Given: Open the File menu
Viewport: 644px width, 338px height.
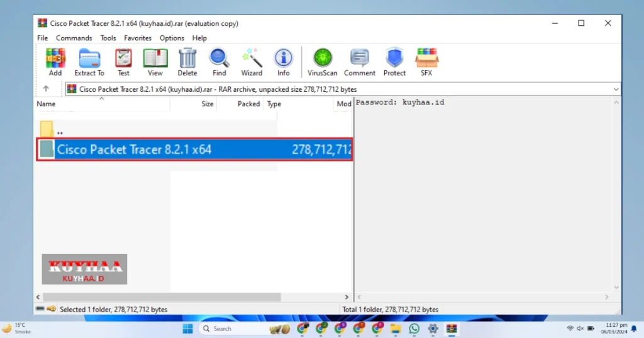Looking at the screenshot, I should point(42,38).
